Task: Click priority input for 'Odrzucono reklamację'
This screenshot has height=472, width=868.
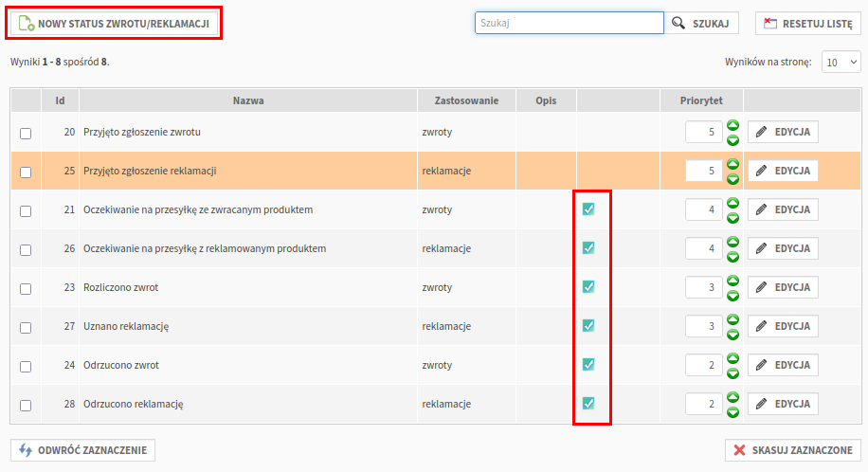Action: 703,404
